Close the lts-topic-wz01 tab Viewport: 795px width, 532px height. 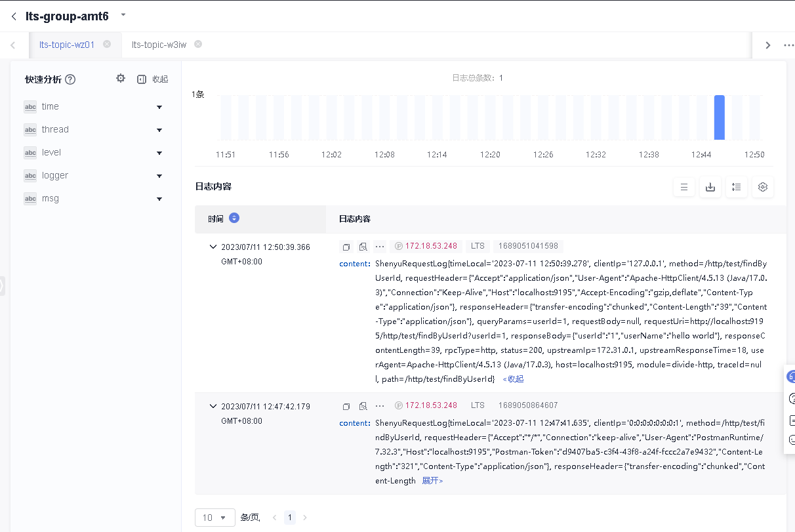tap(107, 45)
